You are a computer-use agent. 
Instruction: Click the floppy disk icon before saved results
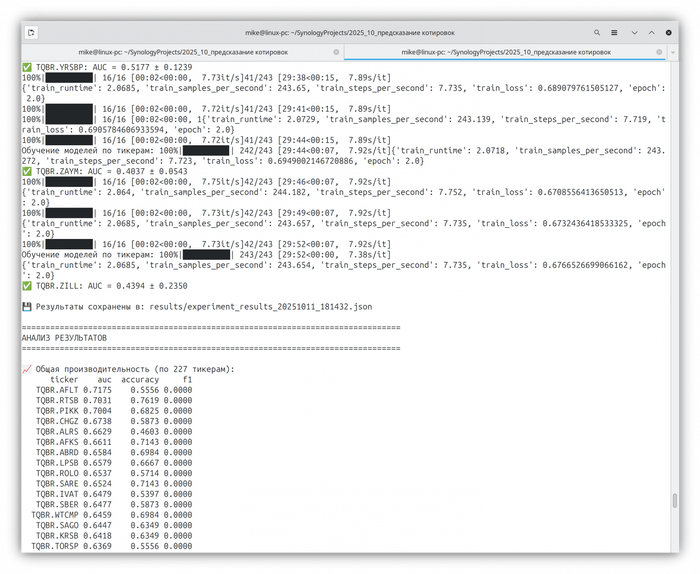pyautogui.click(x=27, y=306)
